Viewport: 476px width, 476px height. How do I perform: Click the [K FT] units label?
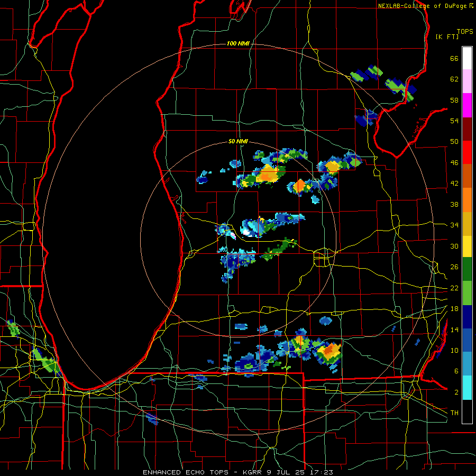click(x=447, y=37)
